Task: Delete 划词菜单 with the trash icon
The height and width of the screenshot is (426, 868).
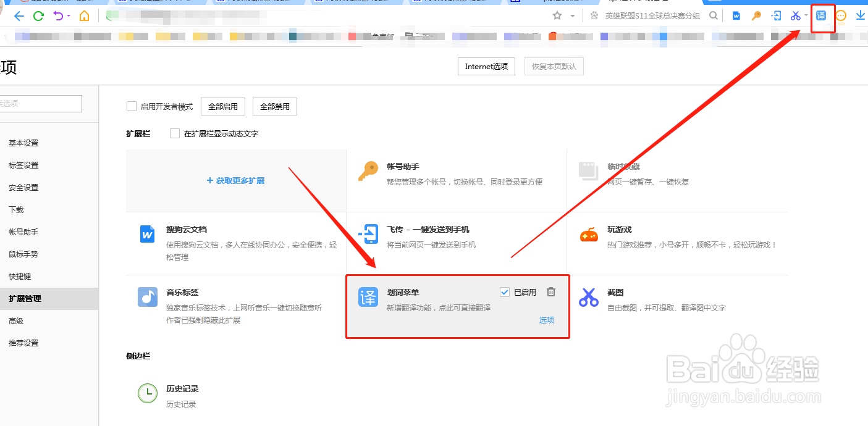Action: click(x=551, y=292)
